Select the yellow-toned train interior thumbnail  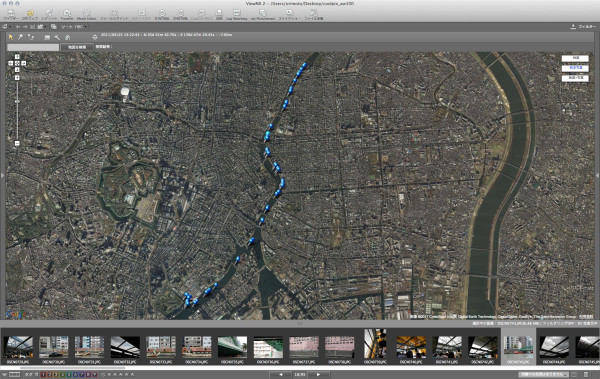point(411,347)
